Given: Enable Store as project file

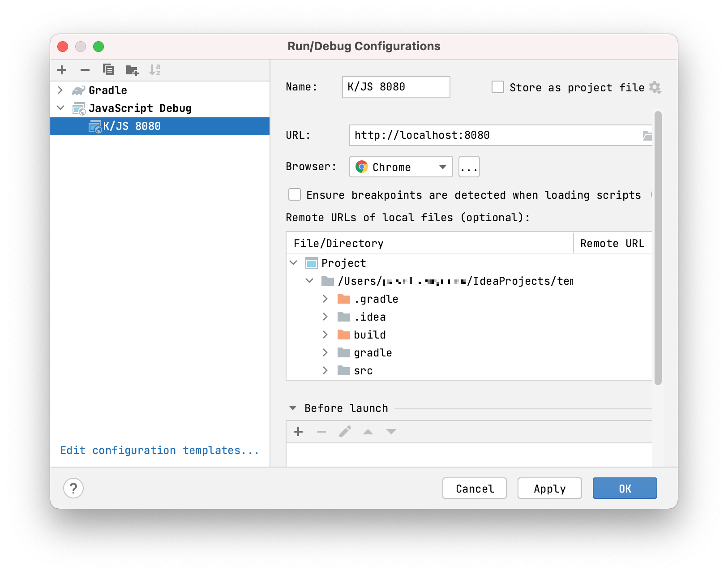Looking at the screenshot, I should pyautogui.click(x=498, y=87).
